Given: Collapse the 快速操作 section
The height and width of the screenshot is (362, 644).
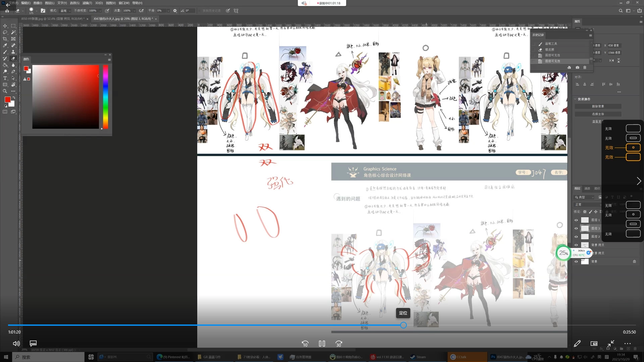Looking at the screenshot, I should (575, 99).
